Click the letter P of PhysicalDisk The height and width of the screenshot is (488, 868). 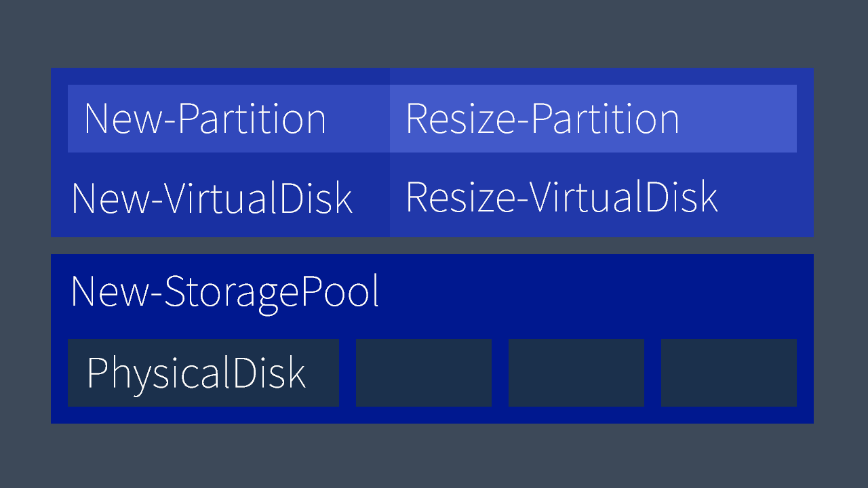tap(96, 373)
